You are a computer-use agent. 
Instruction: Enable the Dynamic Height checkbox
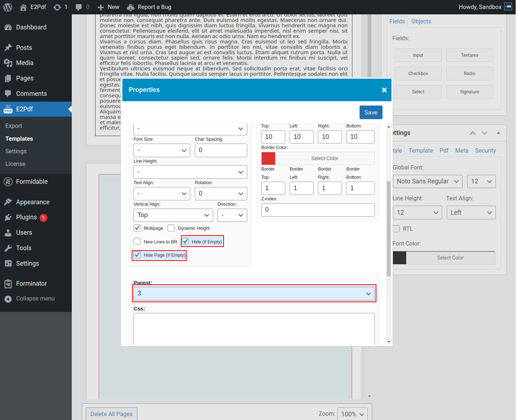coord(171,228)
